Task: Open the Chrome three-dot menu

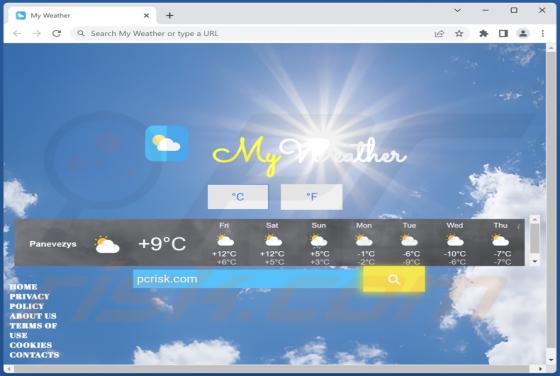Action: click(542, 34)
